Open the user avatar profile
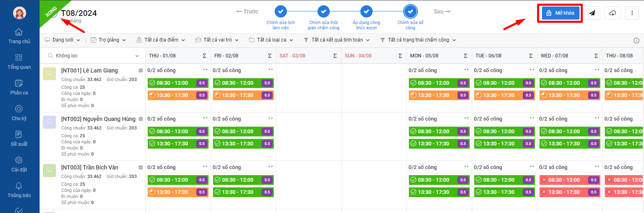 coord(19,13)
